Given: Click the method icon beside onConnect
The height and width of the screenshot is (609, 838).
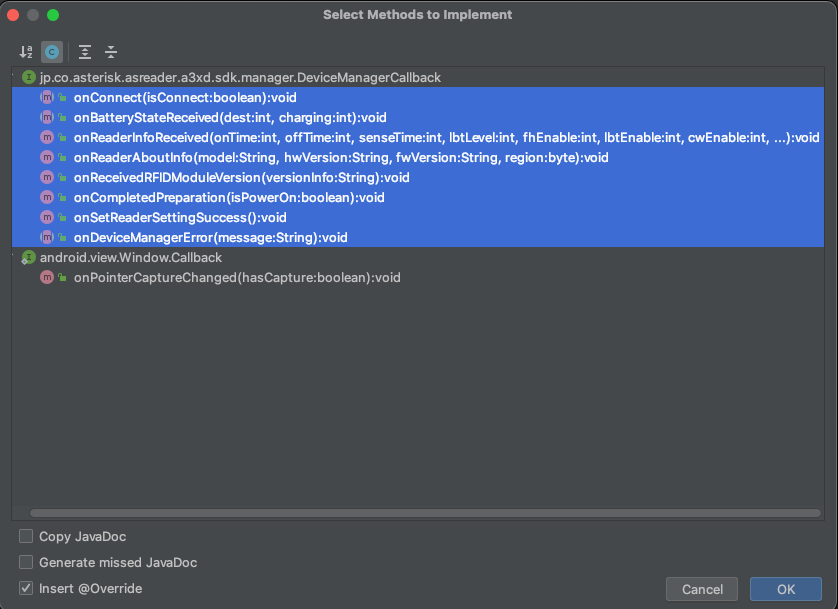Looking at the screenshot, I should (x=46, y=97).
